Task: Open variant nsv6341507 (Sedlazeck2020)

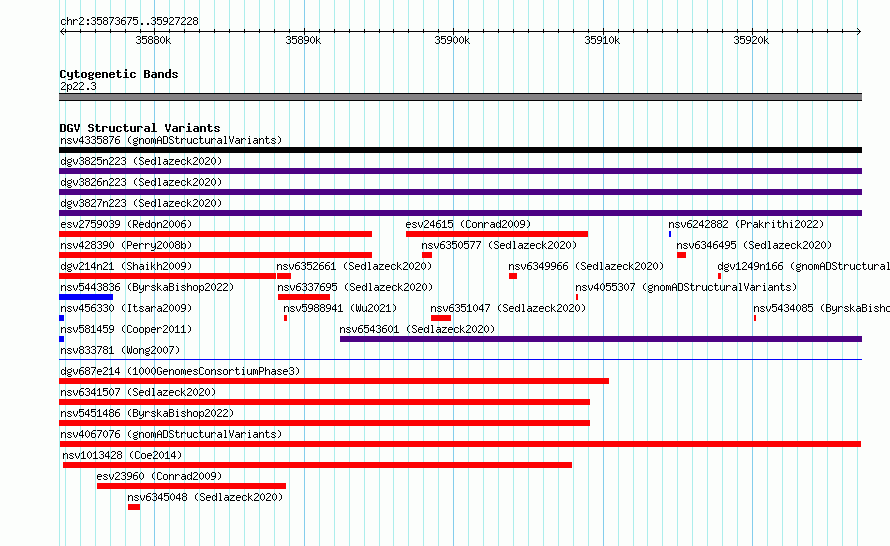Action: [138, 392]
